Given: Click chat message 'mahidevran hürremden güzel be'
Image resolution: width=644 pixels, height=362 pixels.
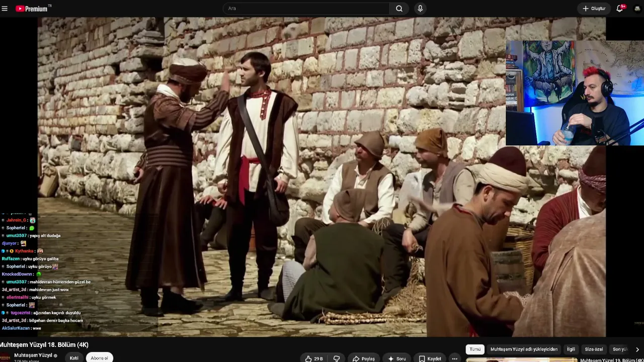Looking at the screenshot, I should tap(60, 282).
